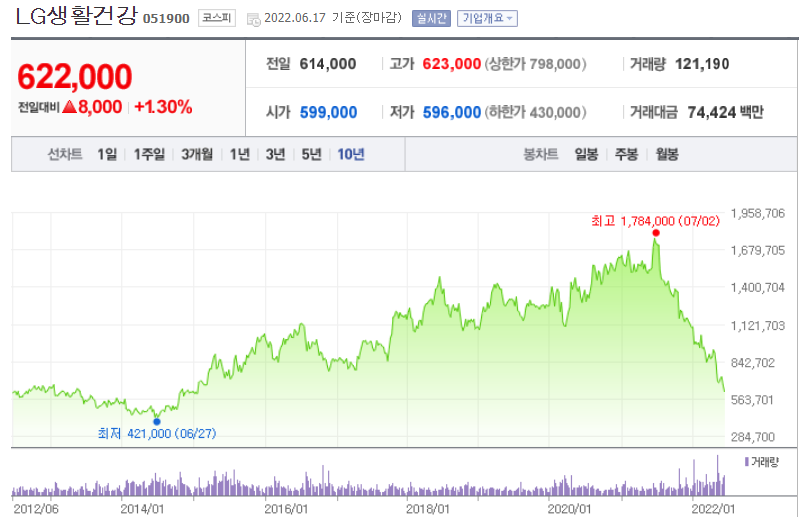The image size is (799, 517).
Task: Click the 2022.06.17 기준(장마감) date text
Action: coord(333,18)
